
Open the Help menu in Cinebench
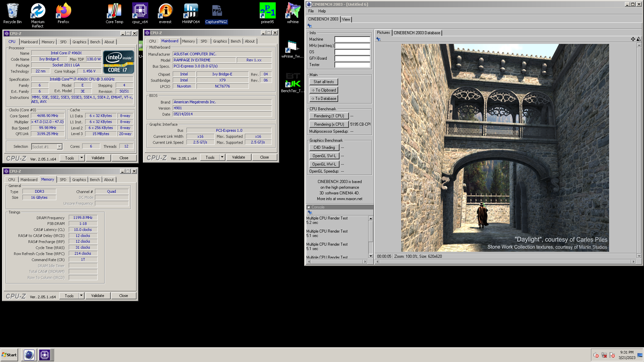pos(322,11)
